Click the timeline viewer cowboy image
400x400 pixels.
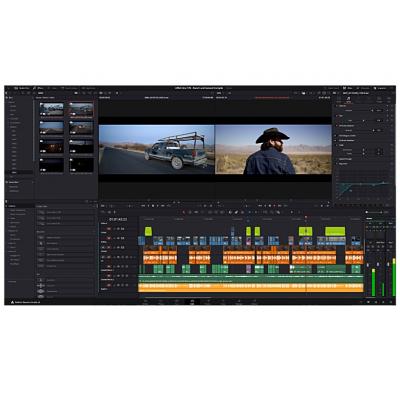point(273,149)
